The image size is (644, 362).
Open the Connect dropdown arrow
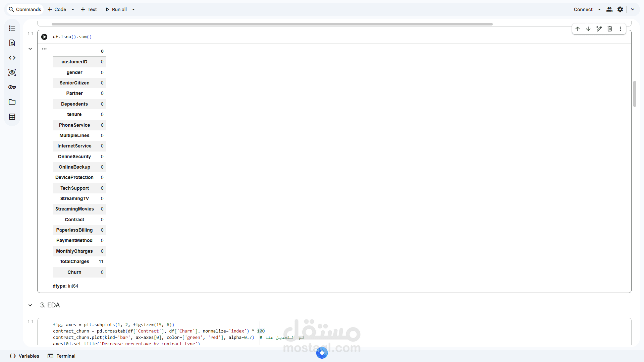(599, 9)
